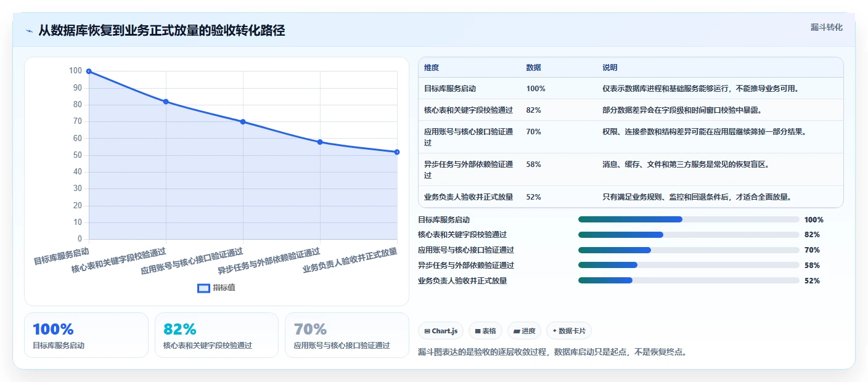868x382 pixels.
Task: Click the description 消息、缓存、文件和第三方服务是常见的恢复盲区
Action: 686,165
